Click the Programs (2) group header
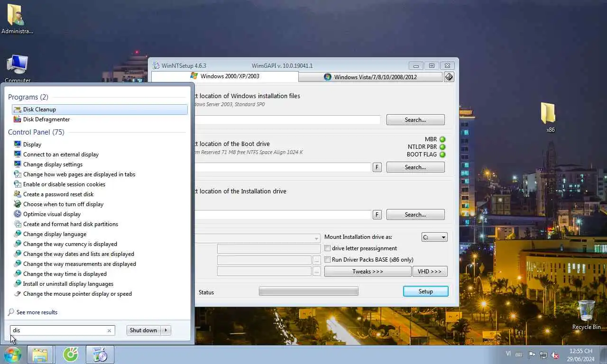 pos(28,97)
